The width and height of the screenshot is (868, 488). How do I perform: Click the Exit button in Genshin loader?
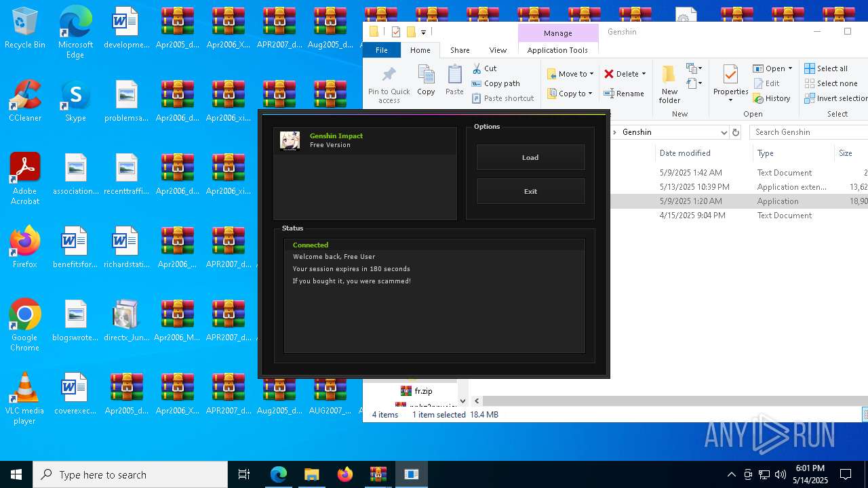530,191
